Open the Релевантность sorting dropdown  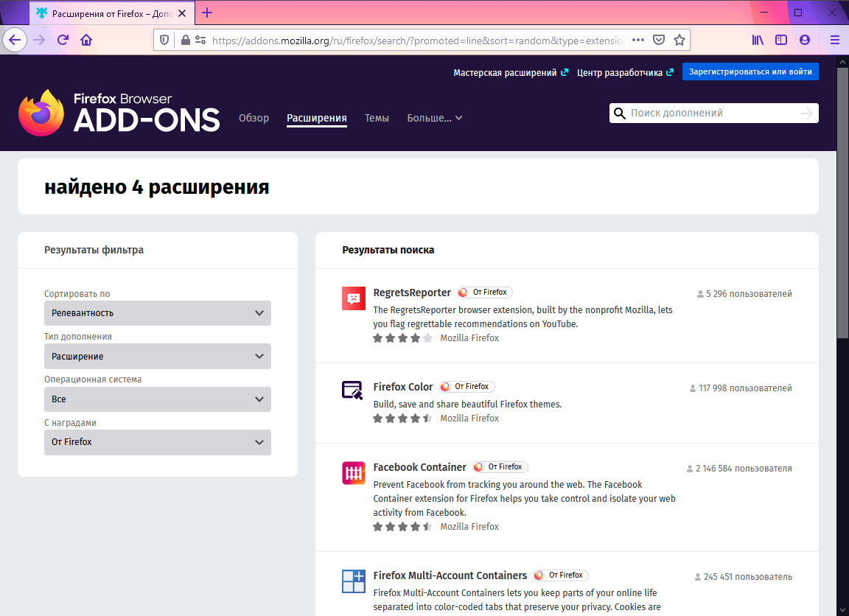(x=157, y=313)
